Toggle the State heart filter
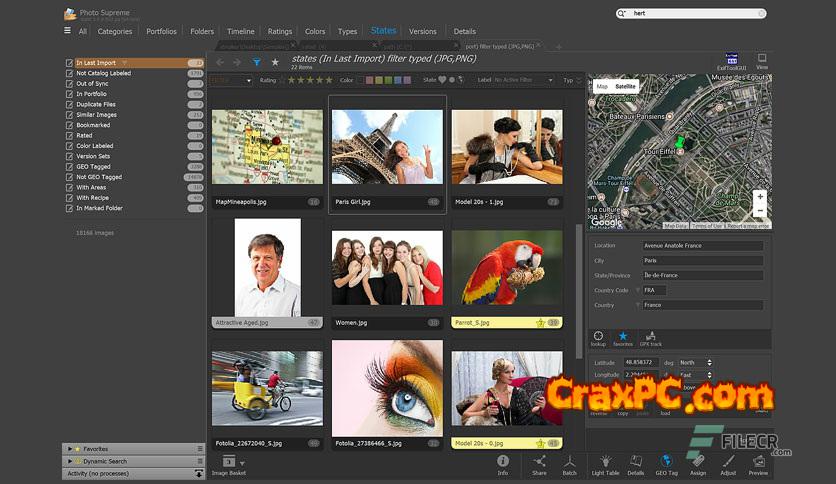Image resolution: width=836 pixels, height=484 pixels. 443,80
